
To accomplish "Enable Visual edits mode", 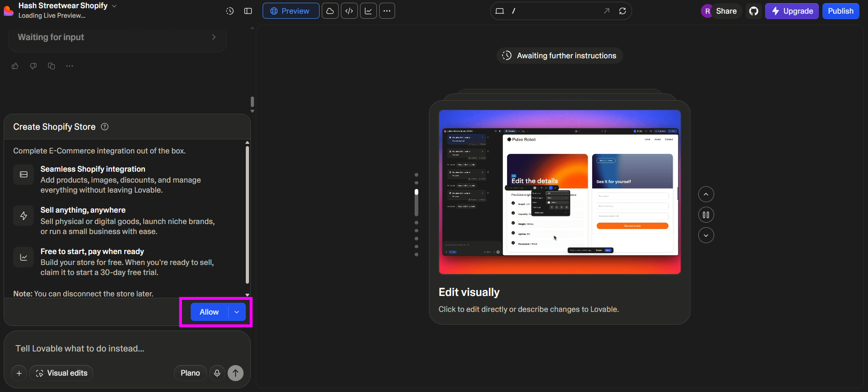I will tap(61, 373).
